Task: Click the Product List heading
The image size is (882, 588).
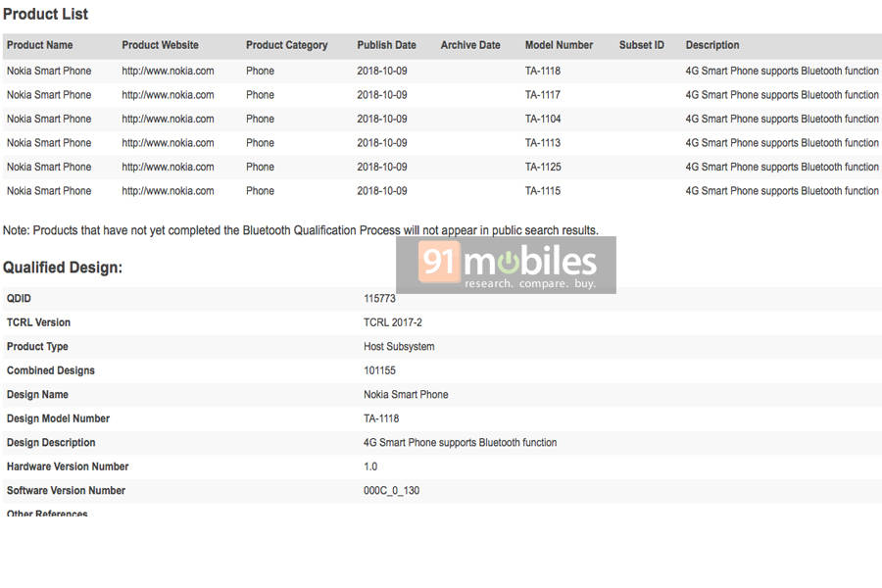Action: tap(45, 14)
